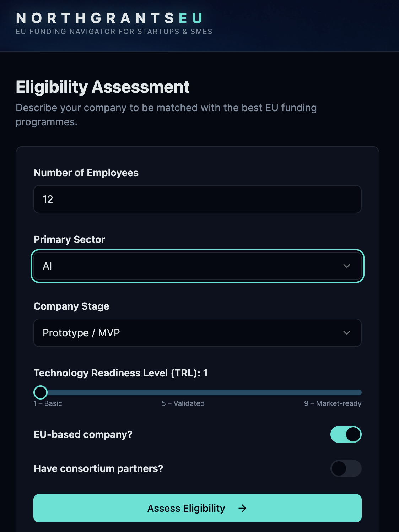The width and height of the screenshot is (399, 532).
Task: Click the Eligibility Assessment heading
Action: coord(103,87)
